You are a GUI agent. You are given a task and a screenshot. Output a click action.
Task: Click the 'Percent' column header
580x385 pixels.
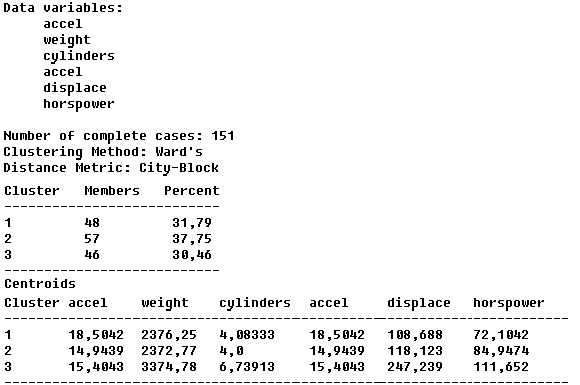coord(192,191)
